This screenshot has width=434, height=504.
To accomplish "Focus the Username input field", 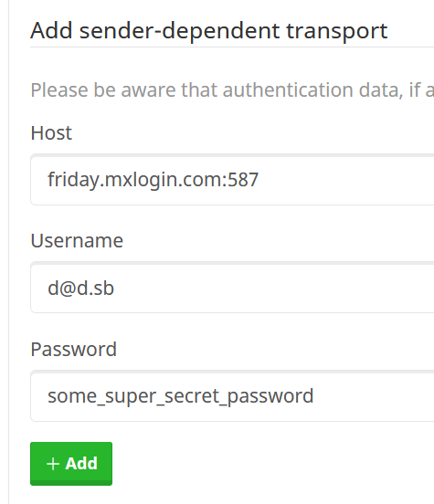I will pyautogui.click(x=232, y=288).
